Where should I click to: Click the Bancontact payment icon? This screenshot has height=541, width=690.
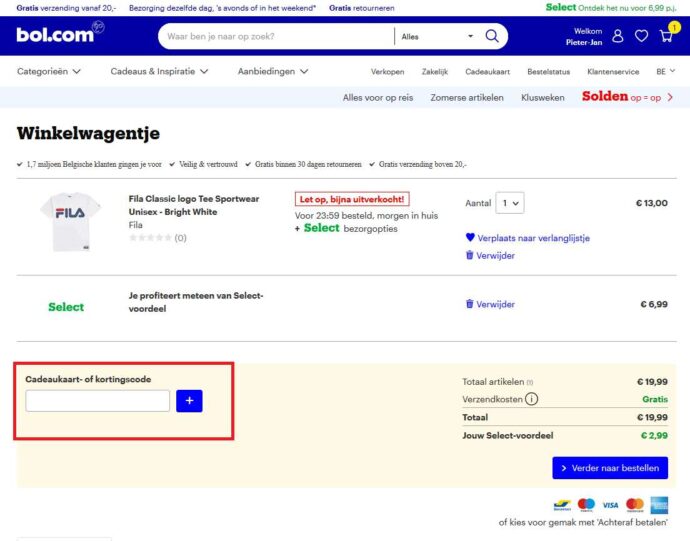point(562,505)
